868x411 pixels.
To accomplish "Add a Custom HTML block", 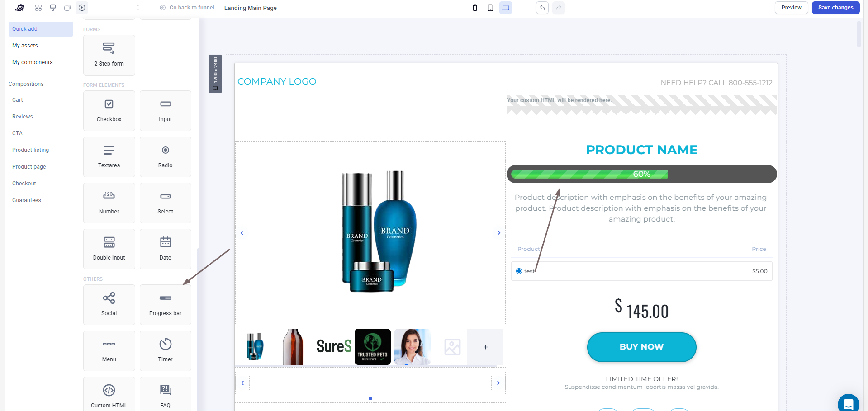I will click(109, 394).
